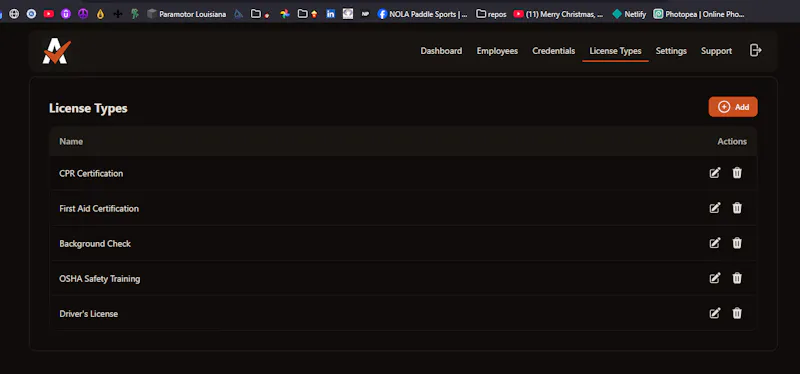The width and height of the screenshot is (800, 374).
Task: Select the OSHA Safety Training name
Action: (x=99, y=279)
